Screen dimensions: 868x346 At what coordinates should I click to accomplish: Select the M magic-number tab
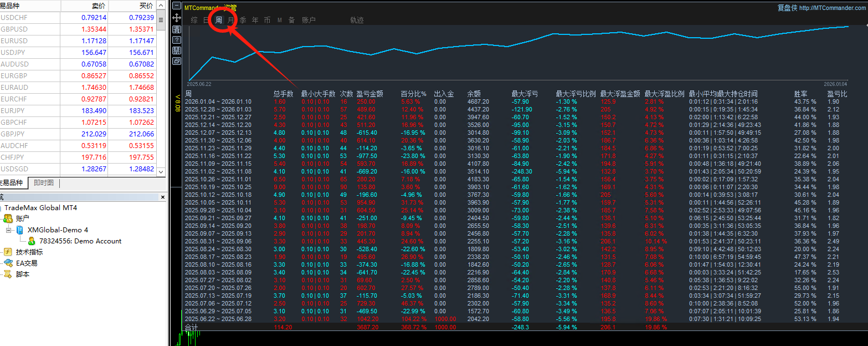[279, 20]
